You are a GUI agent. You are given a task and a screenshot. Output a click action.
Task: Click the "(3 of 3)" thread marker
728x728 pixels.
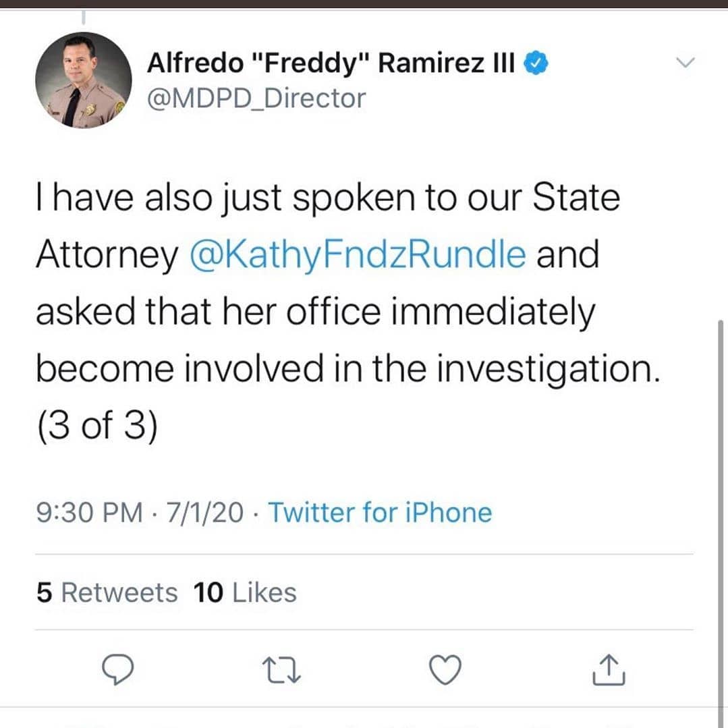coord(96,427)
